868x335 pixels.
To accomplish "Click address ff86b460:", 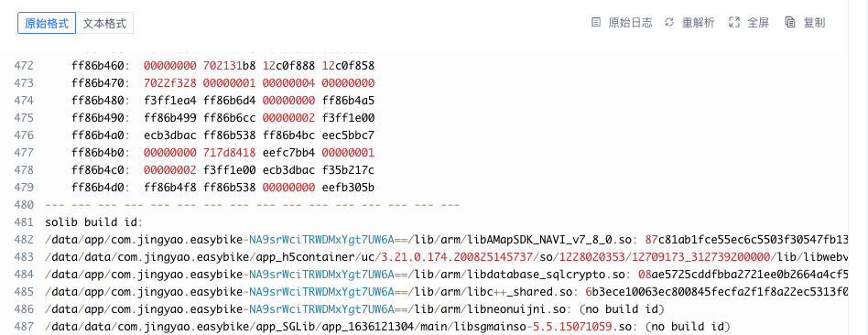I will [x=101, y=66].
